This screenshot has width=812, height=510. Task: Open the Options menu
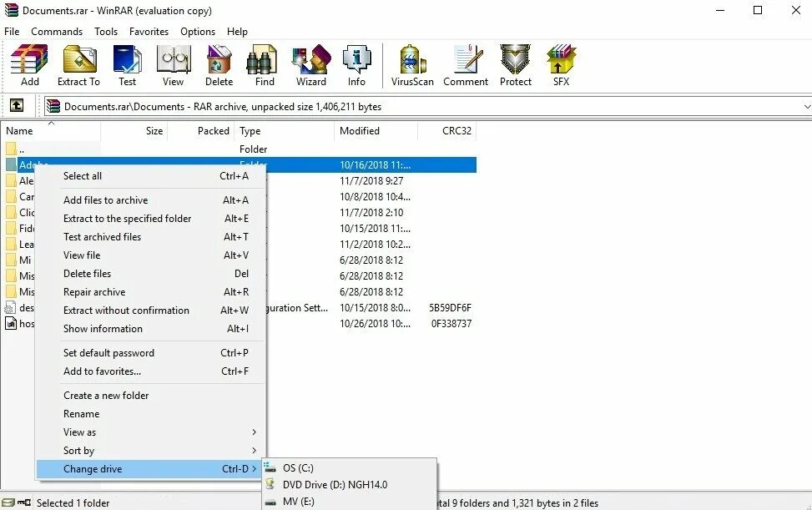[197, 32]
